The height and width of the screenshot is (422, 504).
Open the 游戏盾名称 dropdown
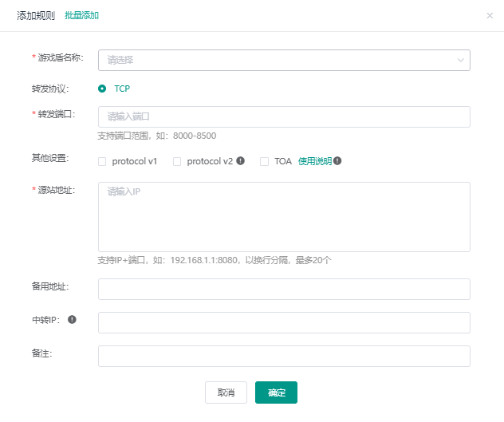[x=283, y=60]
